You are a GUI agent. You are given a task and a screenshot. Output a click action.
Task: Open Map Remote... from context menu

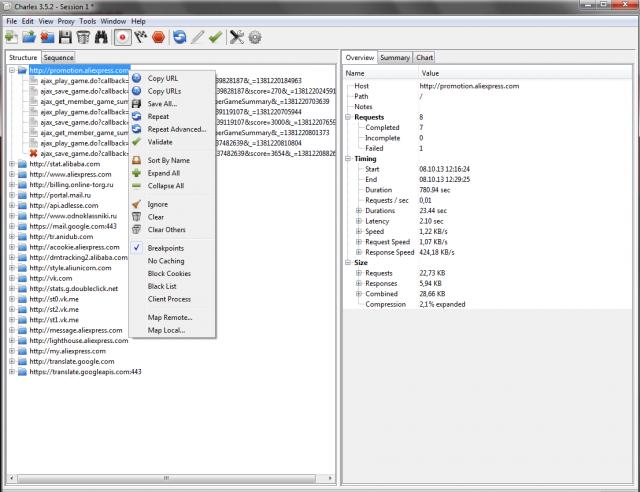(x=172, y=317)
